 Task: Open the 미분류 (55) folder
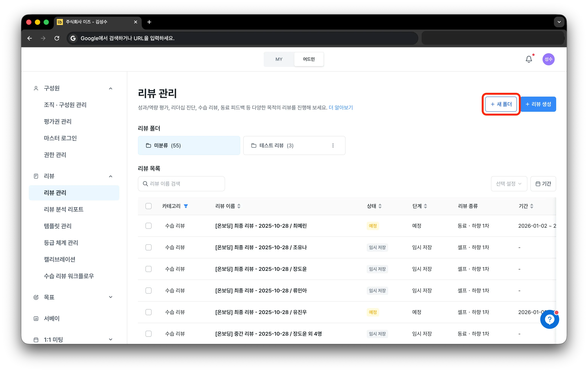click(189, 145)
